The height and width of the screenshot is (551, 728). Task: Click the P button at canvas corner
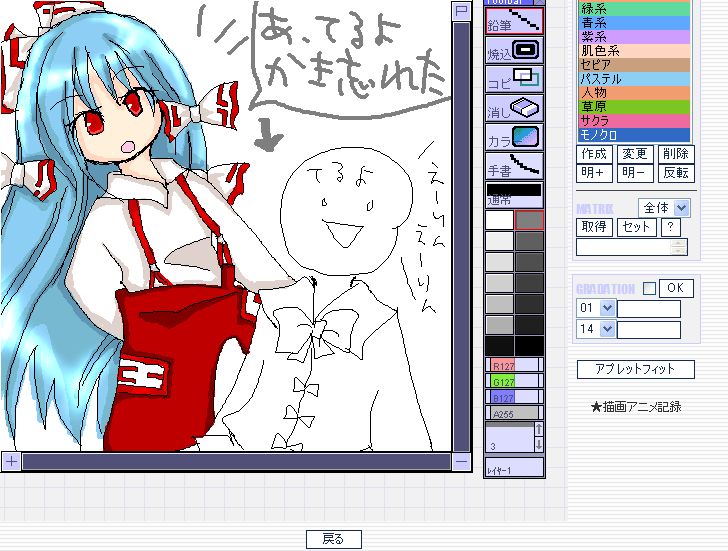462,11
